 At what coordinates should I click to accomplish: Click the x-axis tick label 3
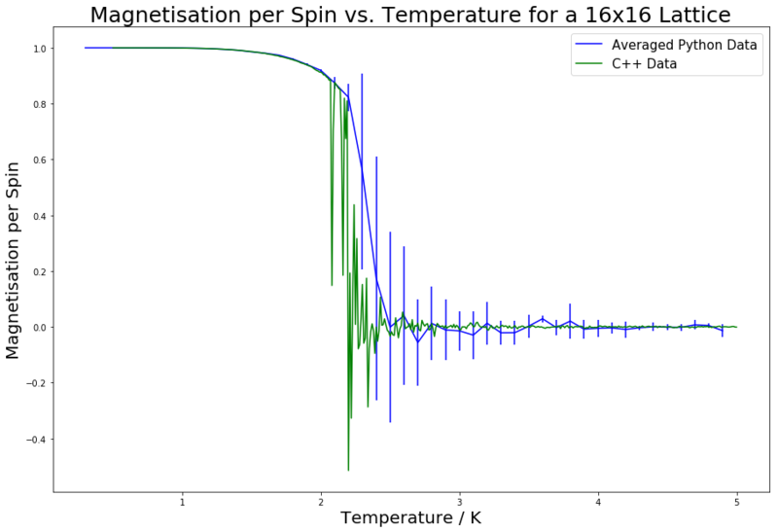pos(460,502)
